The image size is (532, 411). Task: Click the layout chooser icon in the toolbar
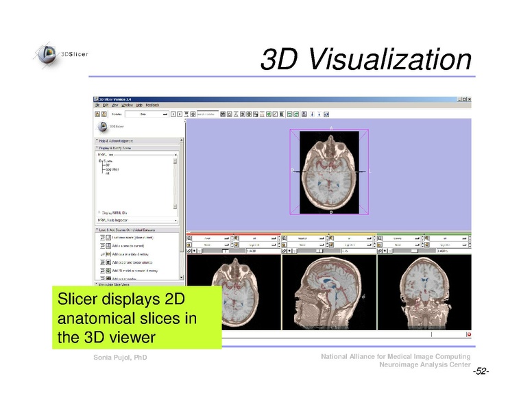[x=304, y=114]
